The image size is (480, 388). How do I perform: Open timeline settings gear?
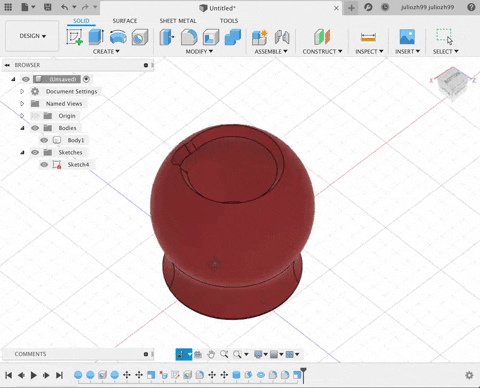(x=469, y=375)
